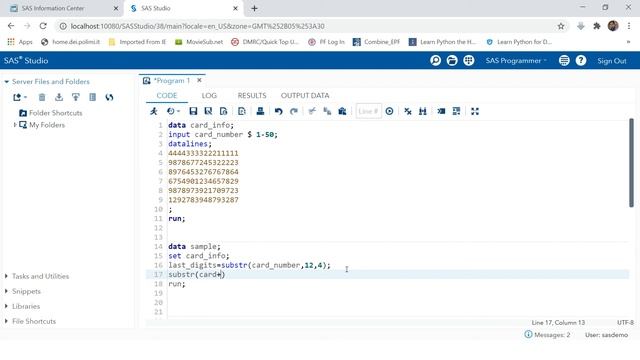The width and height of the screenshot is (640, 360).
Task: Run the SAS program with the running man icon
Action: [x=154, y=111]
